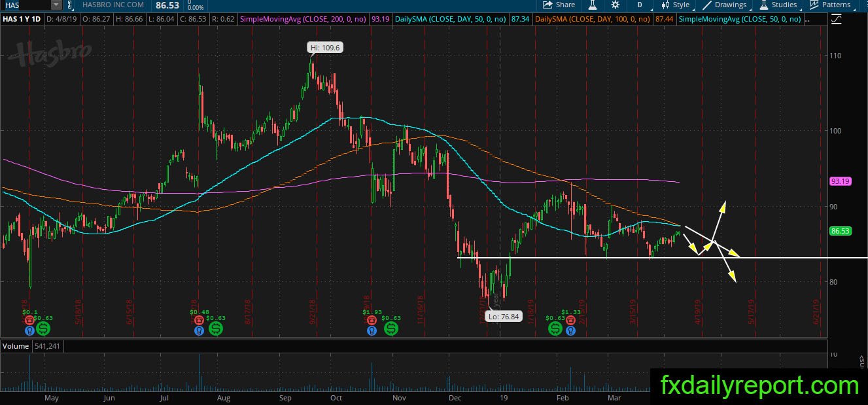Image resolution: width=868 pixels, height=405 pixels.
Task: Click the blue lightbulb icon in late October
Action: (x=372, y=330)
